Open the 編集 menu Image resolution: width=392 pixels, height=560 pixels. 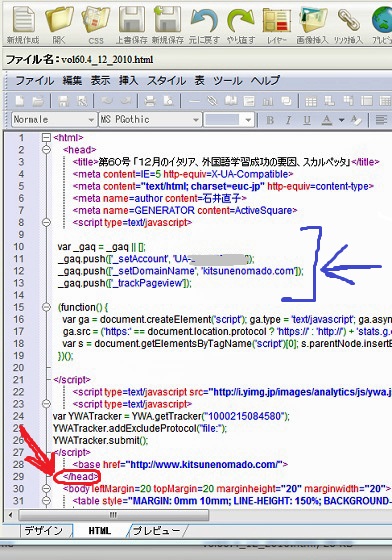click(72, 80)
